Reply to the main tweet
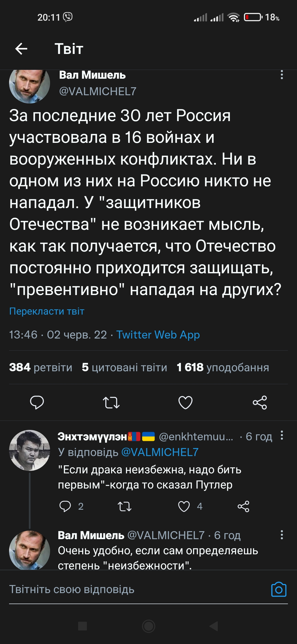This screenshot has height=644, width=297. [x=37, y=402]
